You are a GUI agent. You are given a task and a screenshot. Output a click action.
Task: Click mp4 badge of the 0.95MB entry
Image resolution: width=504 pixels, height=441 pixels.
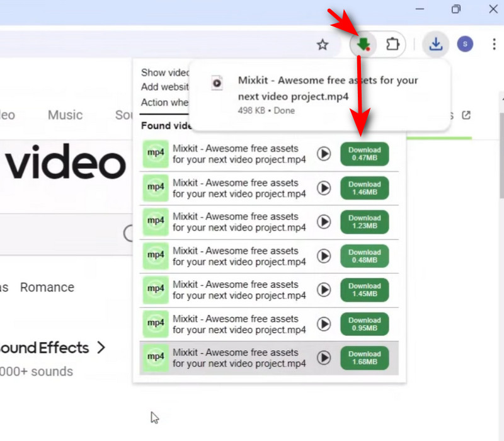156,324
